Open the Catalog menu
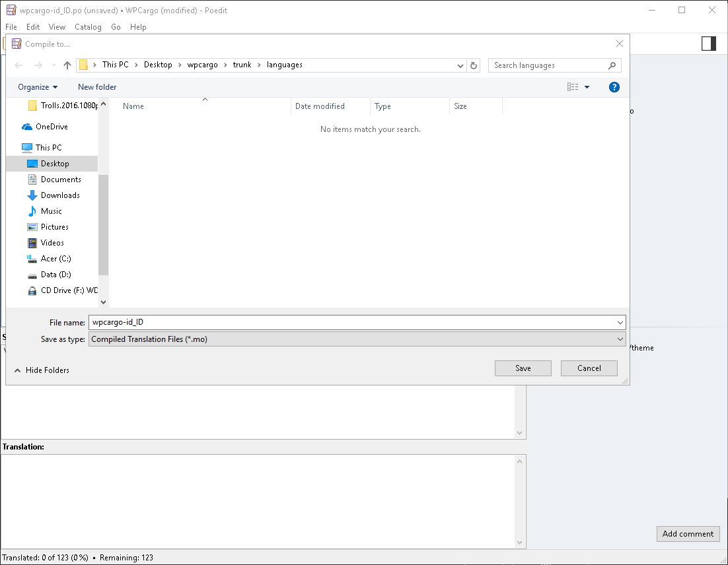 [88, 27]
